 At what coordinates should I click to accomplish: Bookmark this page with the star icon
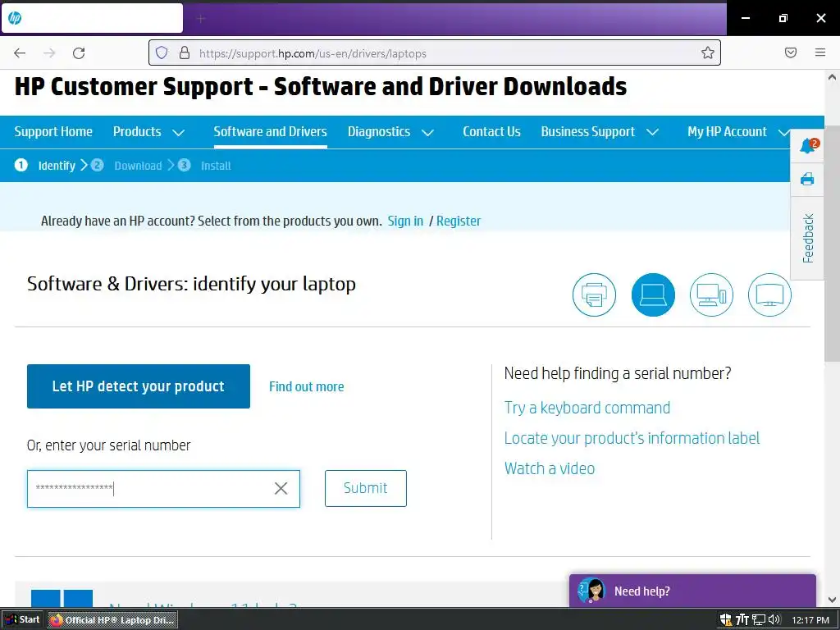708,52
